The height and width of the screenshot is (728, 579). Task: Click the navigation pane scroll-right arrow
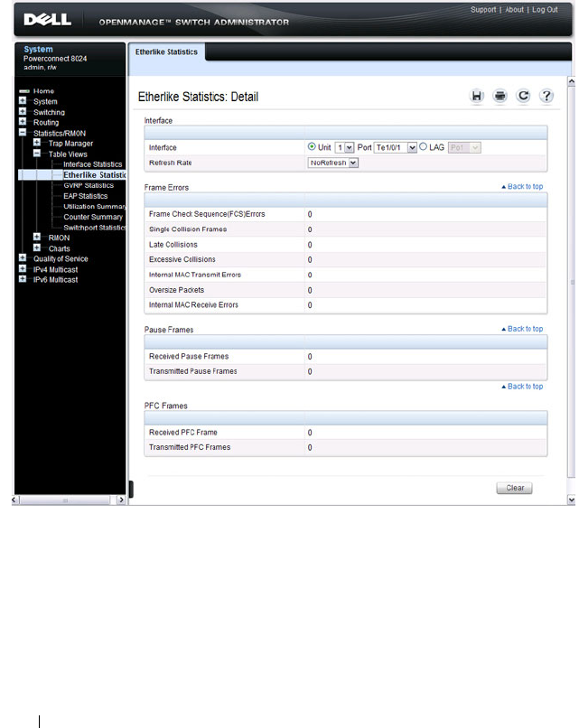(121, 500)
